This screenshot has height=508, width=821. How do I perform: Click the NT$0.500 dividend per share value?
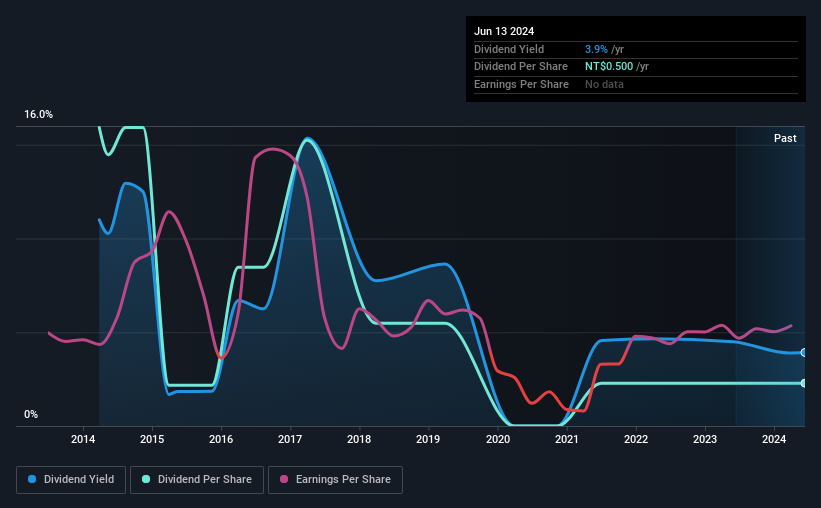[x=609, y=67]
